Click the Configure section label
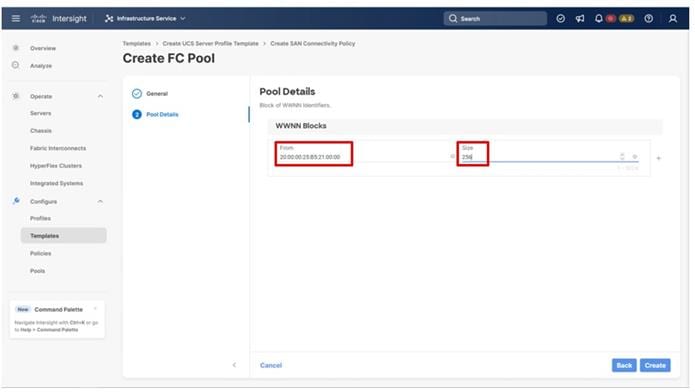 coord(43,201)
